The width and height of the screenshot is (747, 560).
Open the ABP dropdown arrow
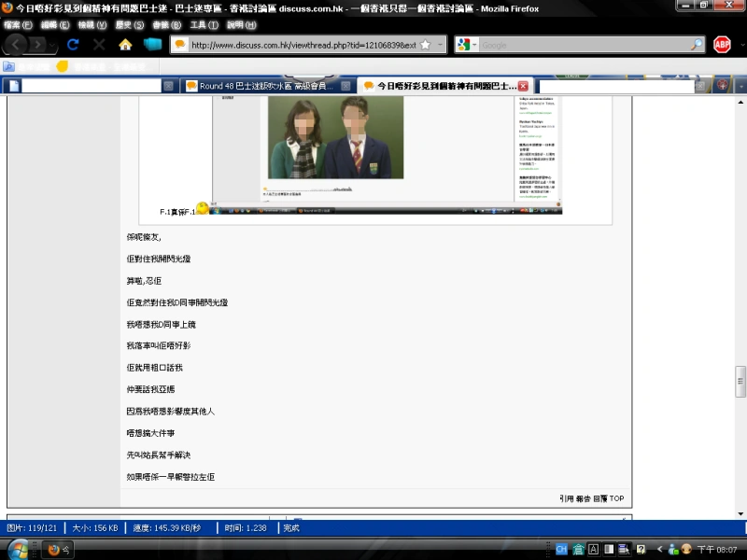coord(741,45)
